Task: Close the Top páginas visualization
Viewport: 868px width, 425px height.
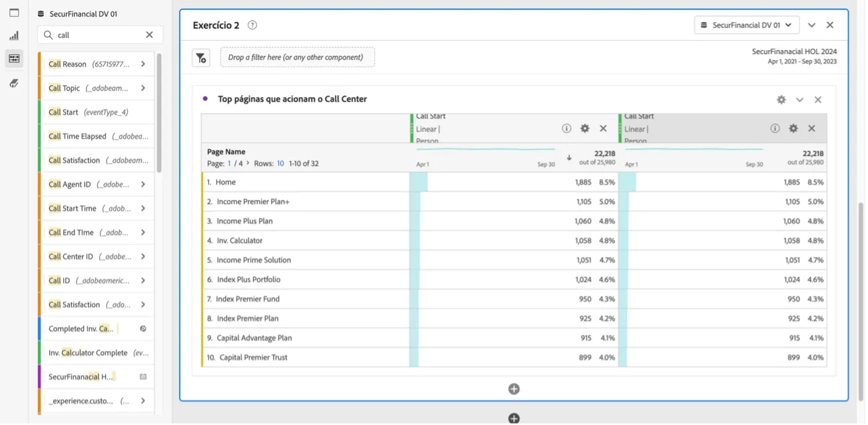Action: (x=818, y=100)
